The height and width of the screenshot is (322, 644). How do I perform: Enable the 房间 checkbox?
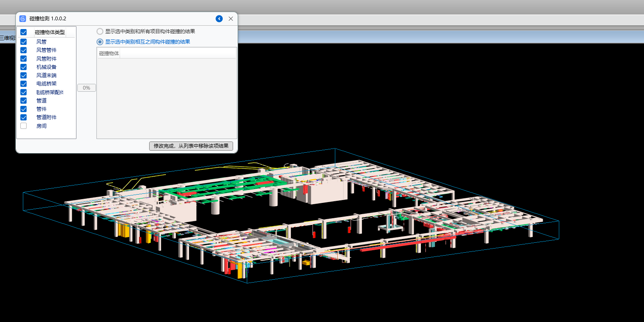24,126
